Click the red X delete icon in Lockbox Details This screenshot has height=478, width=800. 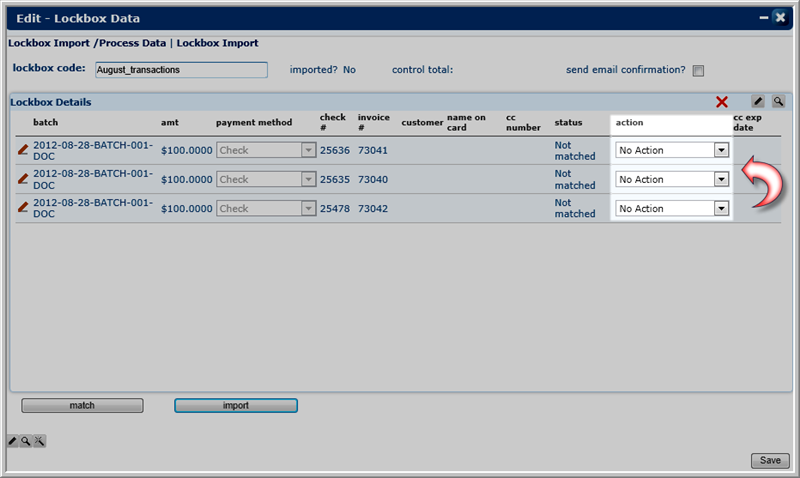pos(721,102)
